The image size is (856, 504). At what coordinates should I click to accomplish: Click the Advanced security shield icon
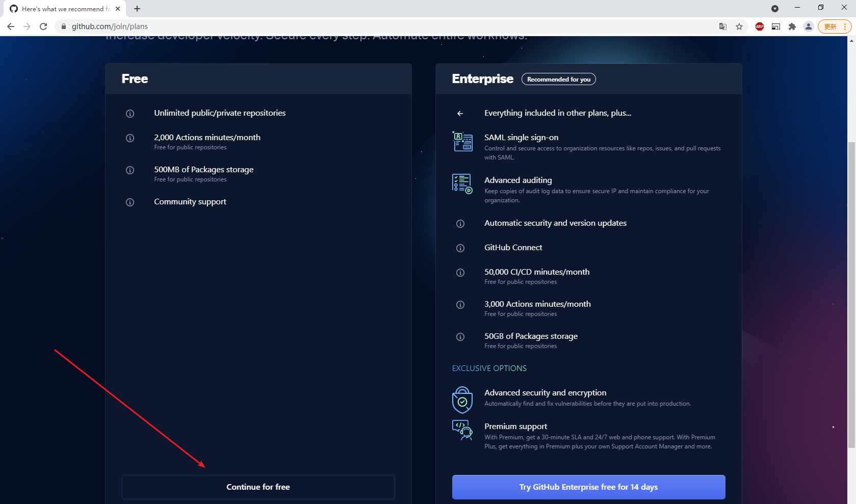pyautogui.click(x=462, y=400)
